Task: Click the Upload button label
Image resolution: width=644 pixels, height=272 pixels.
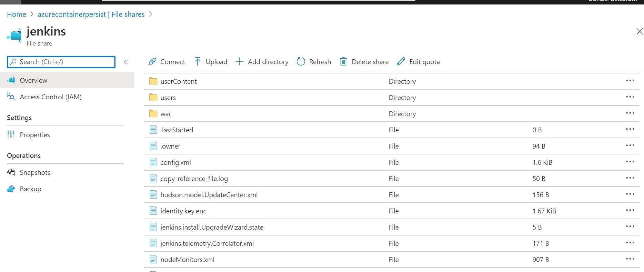Action: coord(217,62)
